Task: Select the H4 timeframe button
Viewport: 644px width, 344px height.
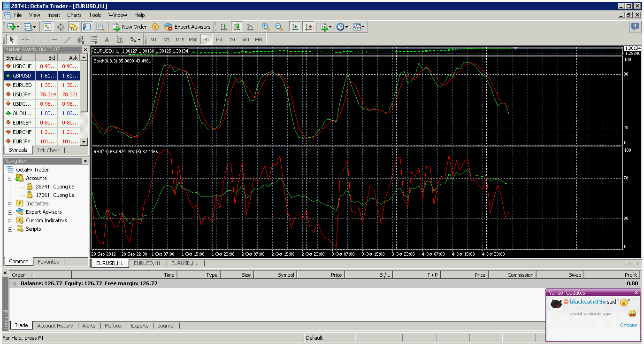Action: click(219, 39)
